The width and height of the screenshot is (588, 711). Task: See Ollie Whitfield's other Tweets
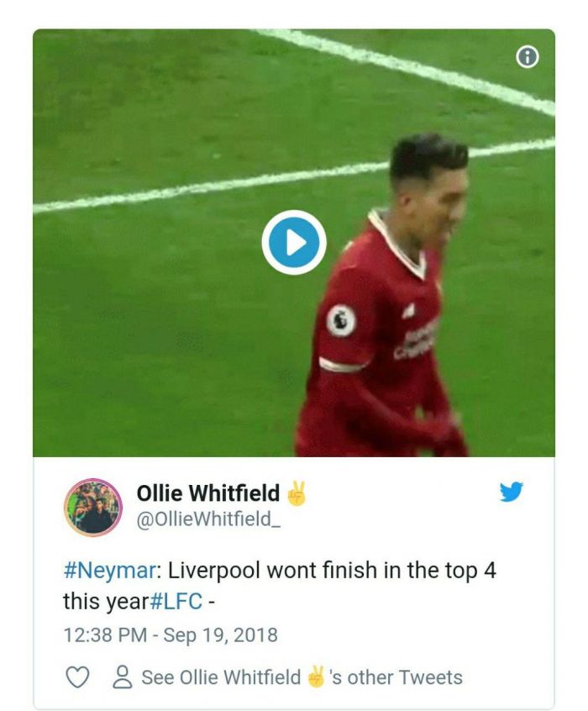pos(302,677)
